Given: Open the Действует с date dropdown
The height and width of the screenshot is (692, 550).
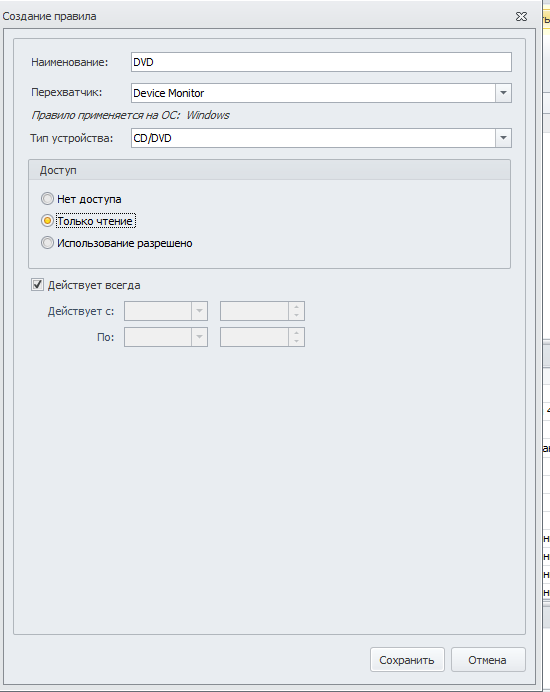Looking at the screenshot, I should [199, 311].
